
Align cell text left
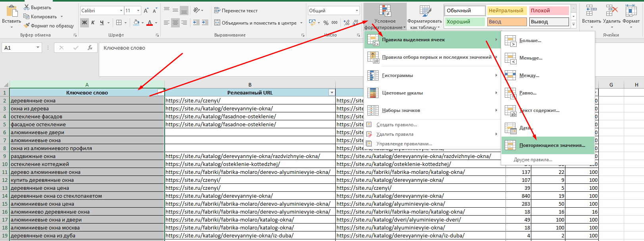[167, 23]
